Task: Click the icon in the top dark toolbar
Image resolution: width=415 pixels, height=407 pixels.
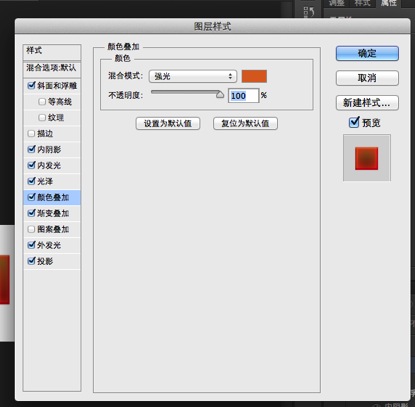Action: [309, 12]
